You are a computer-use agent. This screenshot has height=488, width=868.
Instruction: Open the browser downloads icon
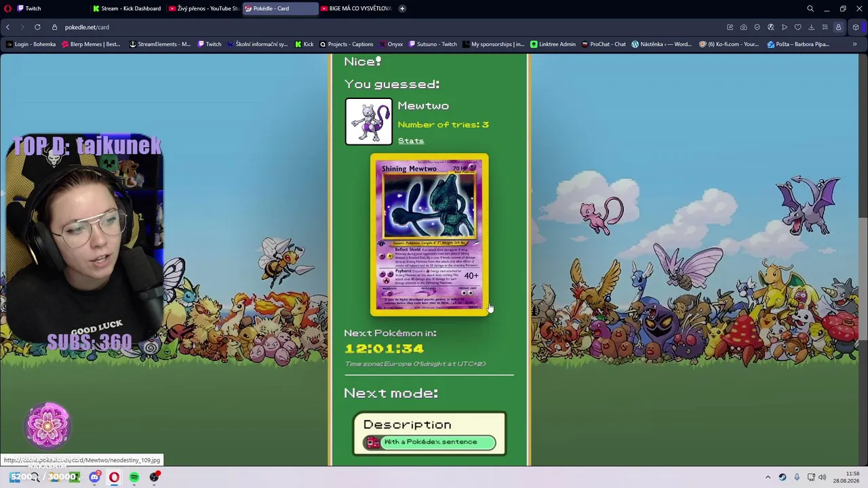pyautogui.click(x=812, y=27)
